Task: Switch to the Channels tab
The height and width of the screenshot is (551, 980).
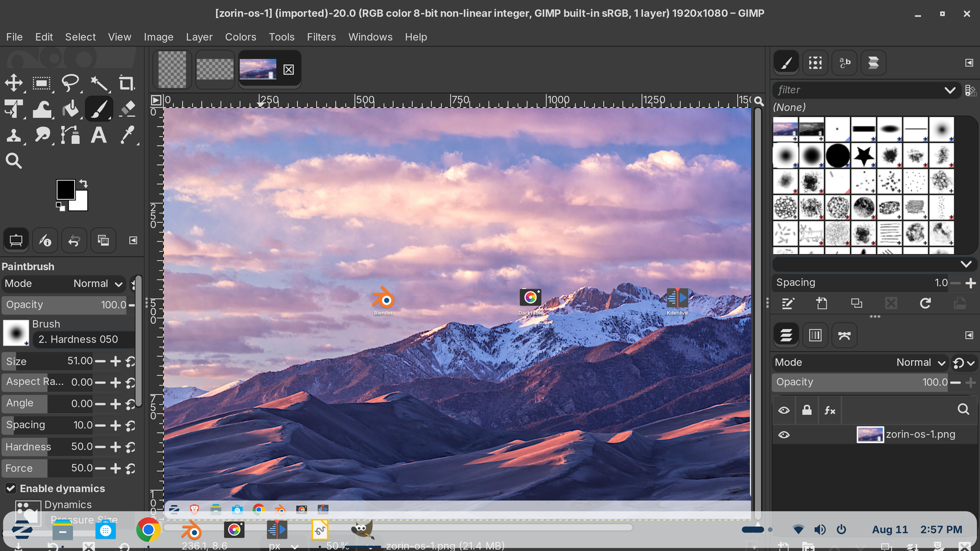Action: pyautogui.click(x=815, y=335)
